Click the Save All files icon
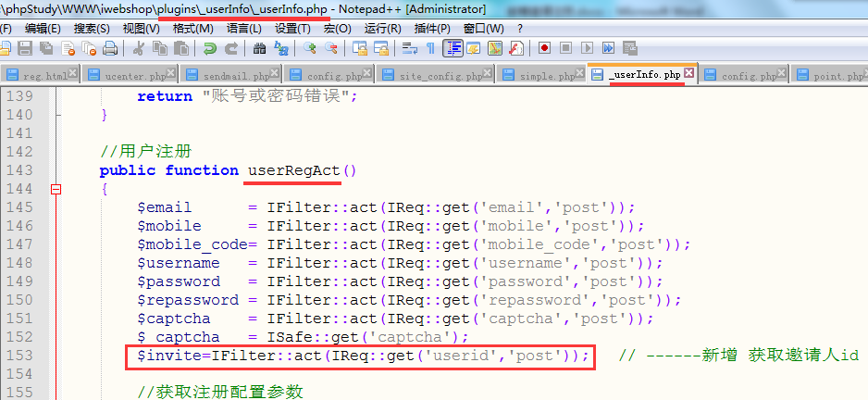The width and height of the screenshot is (868, 400). pyautogui.click(x=46, y=48)
